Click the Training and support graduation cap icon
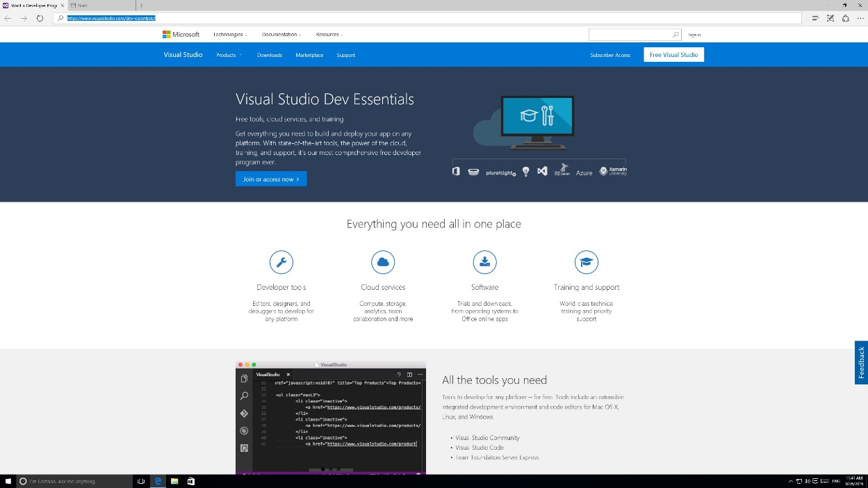 click(x=587, y=262)
